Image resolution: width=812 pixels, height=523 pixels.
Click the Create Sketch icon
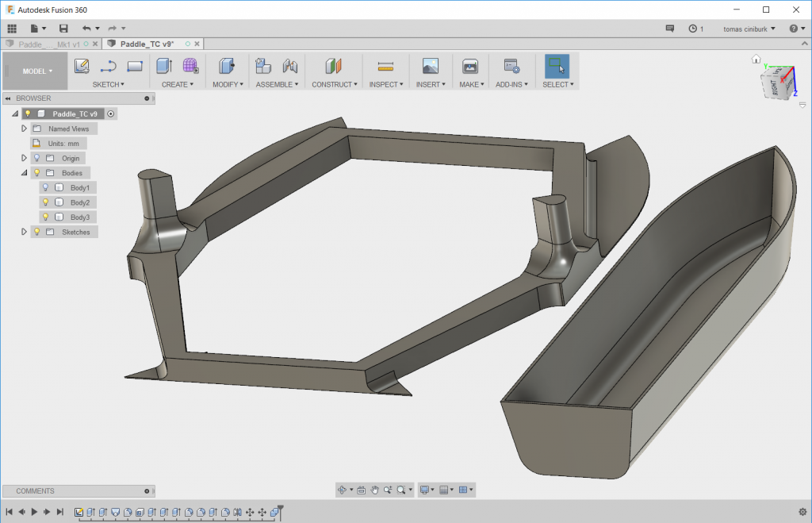pos(81,67)
